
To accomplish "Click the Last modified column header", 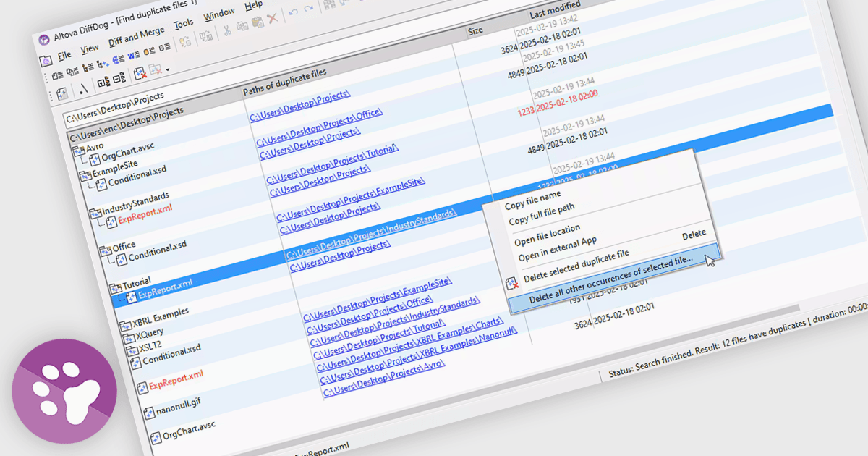I will [x=554, y=9].
